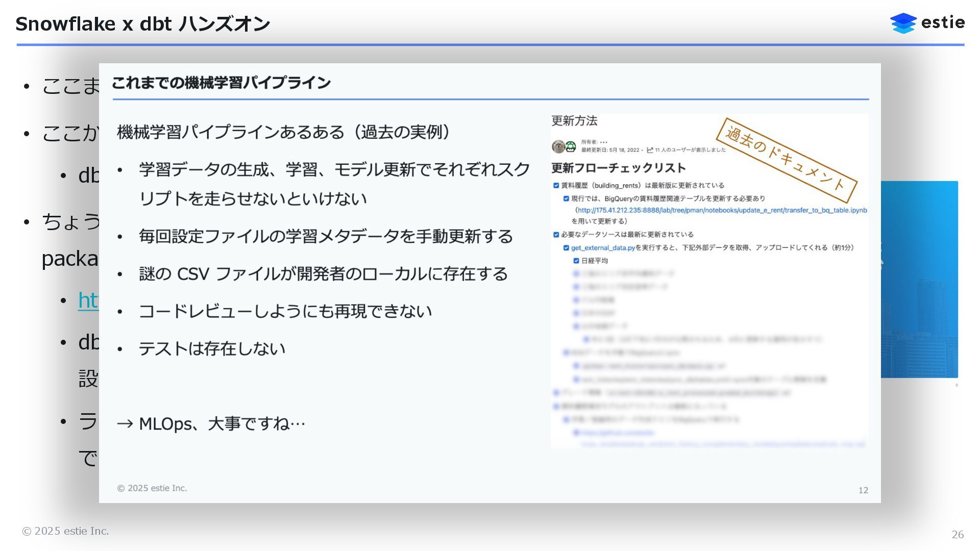Click the view-count chart icon
This screenshot has height=551, width=980.
pyautogui.click(x=650, y=150)
